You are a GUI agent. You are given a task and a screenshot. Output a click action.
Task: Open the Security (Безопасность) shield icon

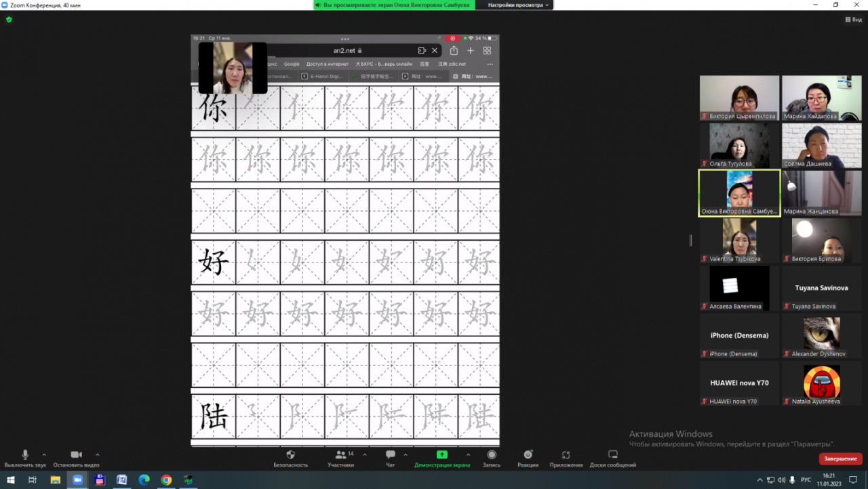[290, 455]
